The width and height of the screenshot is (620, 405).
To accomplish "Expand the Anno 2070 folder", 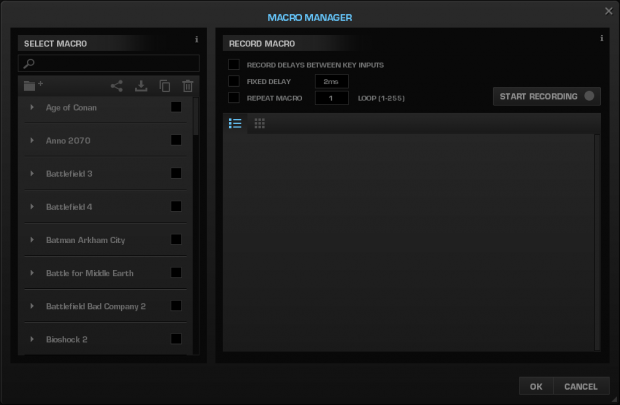I will click(32, 140).
